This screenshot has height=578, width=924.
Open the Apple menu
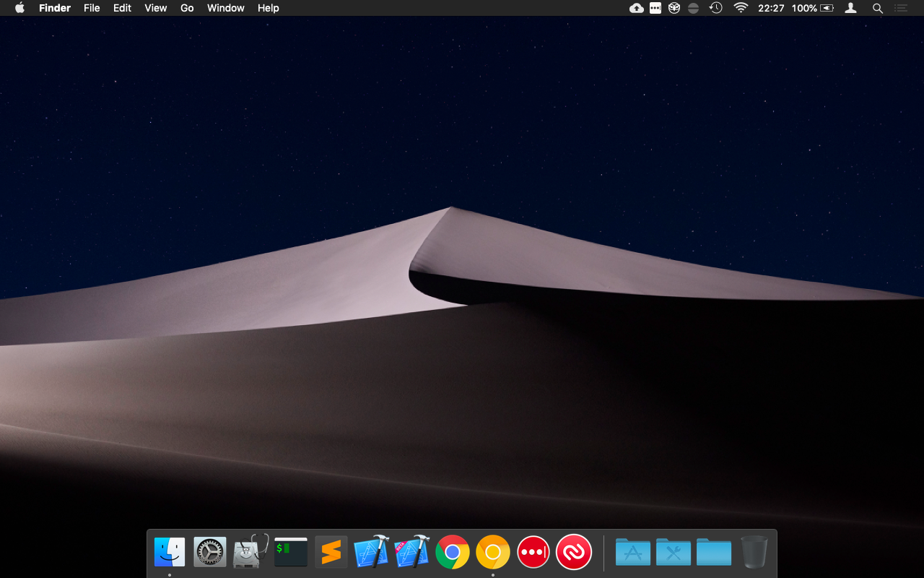coord(19,8)
